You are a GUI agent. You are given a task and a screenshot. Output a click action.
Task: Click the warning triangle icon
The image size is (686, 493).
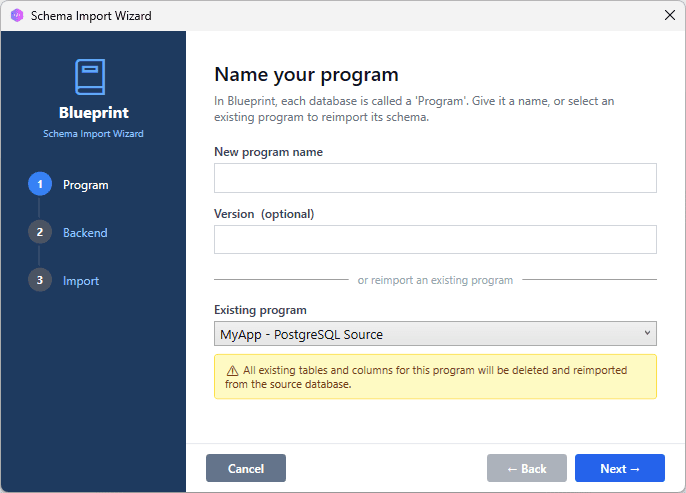232,371
